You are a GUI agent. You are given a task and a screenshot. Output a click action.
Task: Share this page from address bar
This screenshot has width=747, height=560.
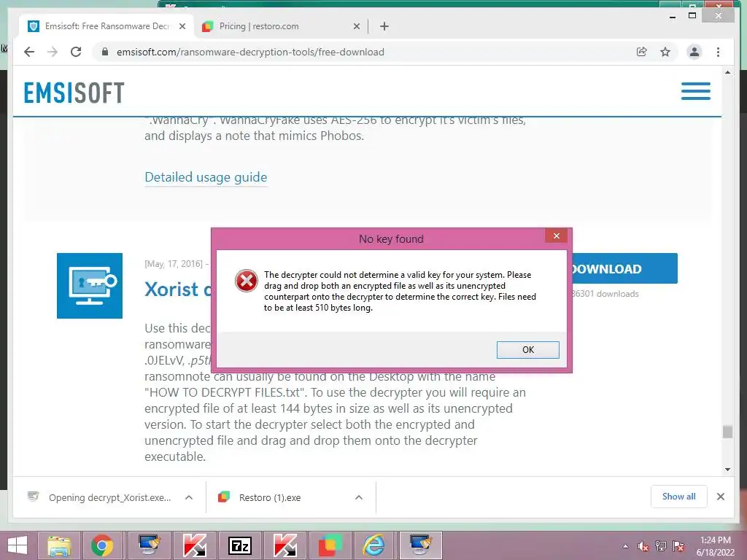(642, 52)
